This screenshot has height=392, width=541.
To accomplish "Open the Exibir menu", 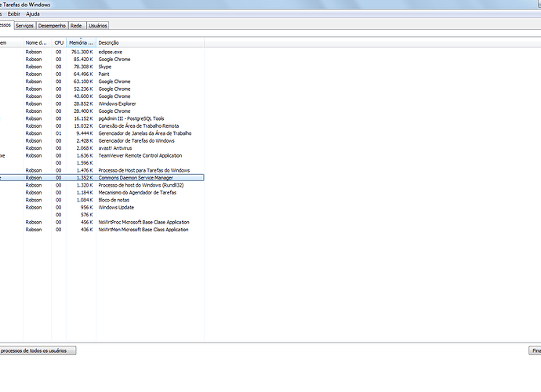I will coord(14,14).
